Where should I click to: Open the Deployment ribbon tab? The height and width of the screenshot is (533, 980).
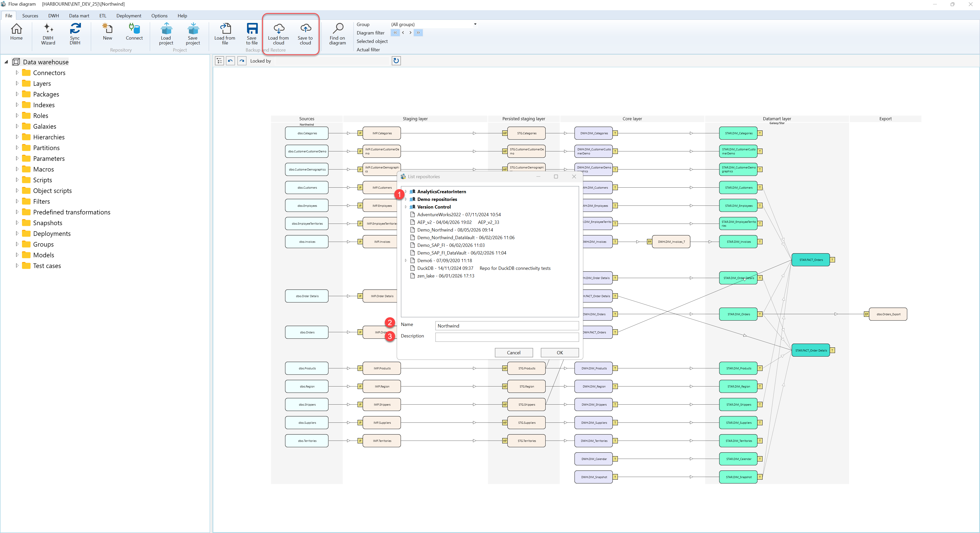[129, 16]
